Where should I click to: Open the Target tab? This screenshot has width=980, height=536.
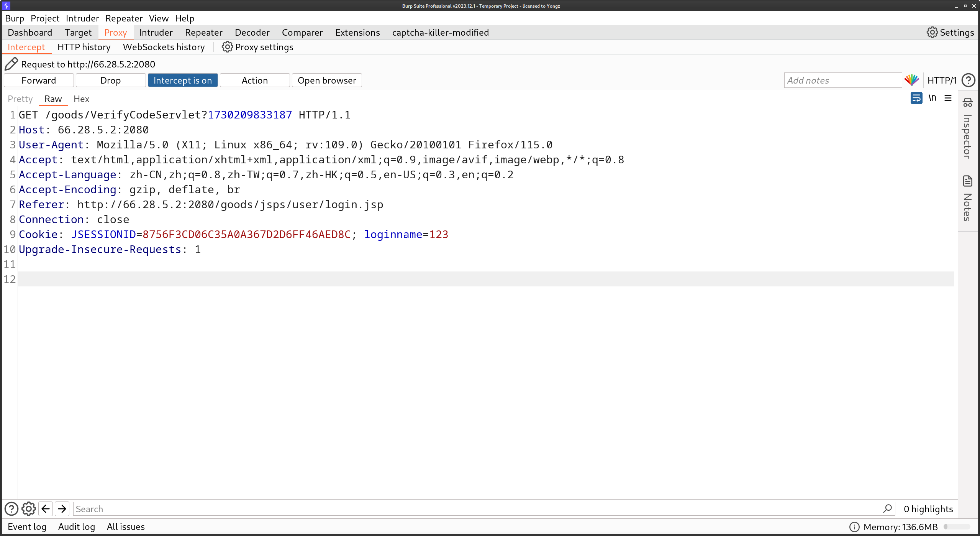(78, 33)
